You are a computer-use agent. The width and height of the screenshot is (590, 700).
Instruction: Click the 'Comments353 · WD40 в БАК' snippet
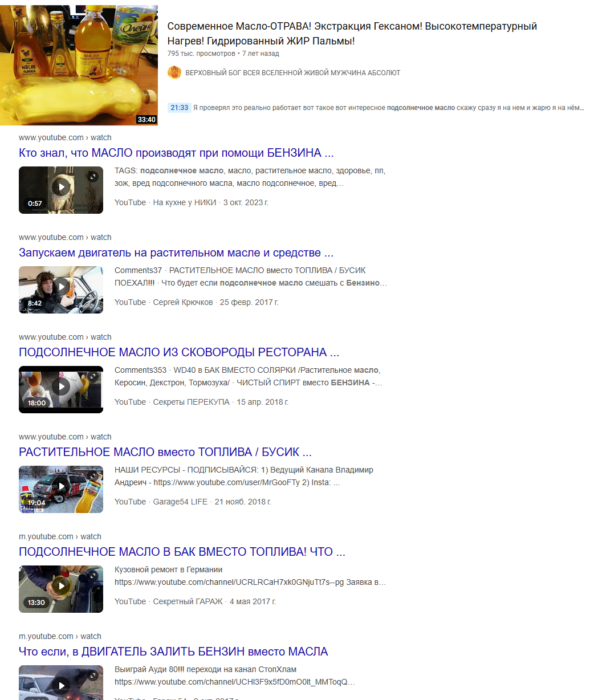(x=249, y=376)
